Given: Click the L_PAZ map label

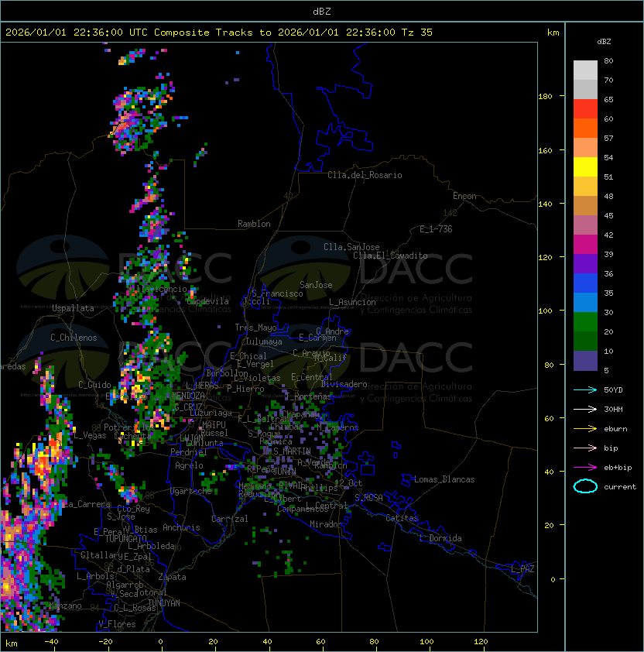Looking at the screenshot, I should click(x=522, y=569).
